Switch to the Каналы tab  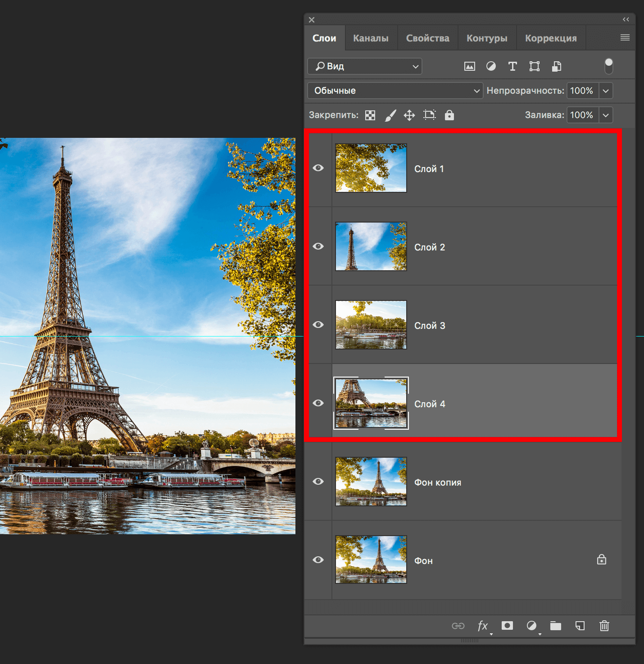pyautogui.click(x=371, y=38)
